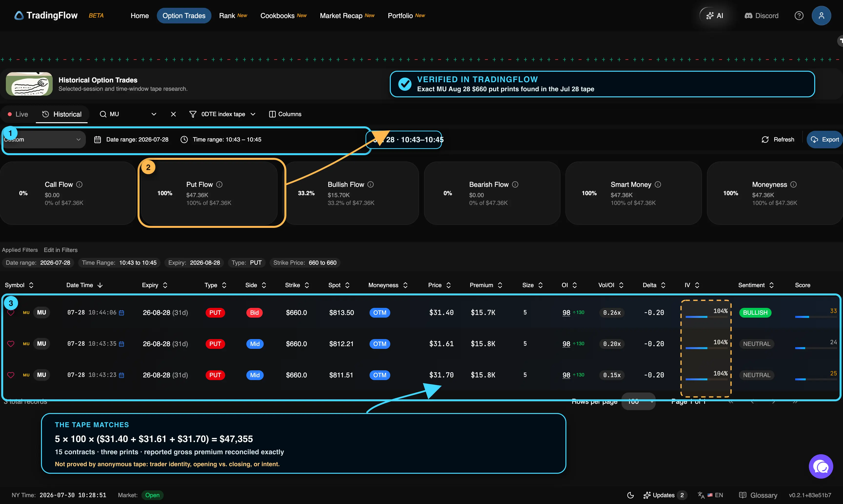Viewport: 843px width, 504px height.
Task: Open the Glossary
Action: tap(758, 495)
